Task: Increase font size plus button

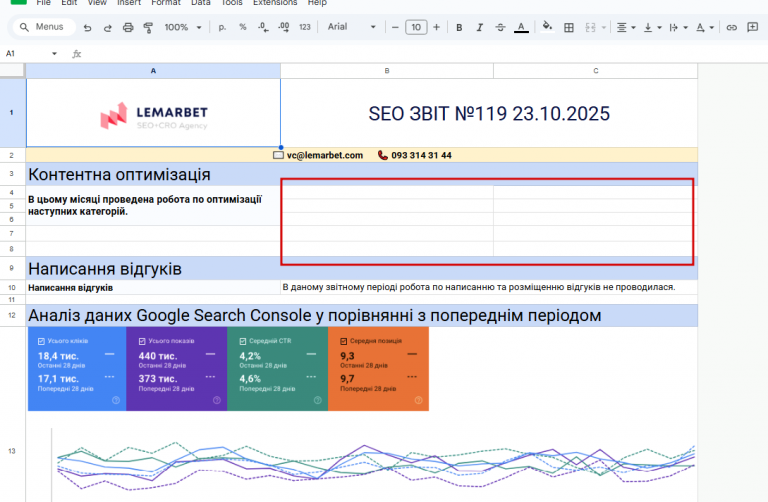Action: [436, 27]
